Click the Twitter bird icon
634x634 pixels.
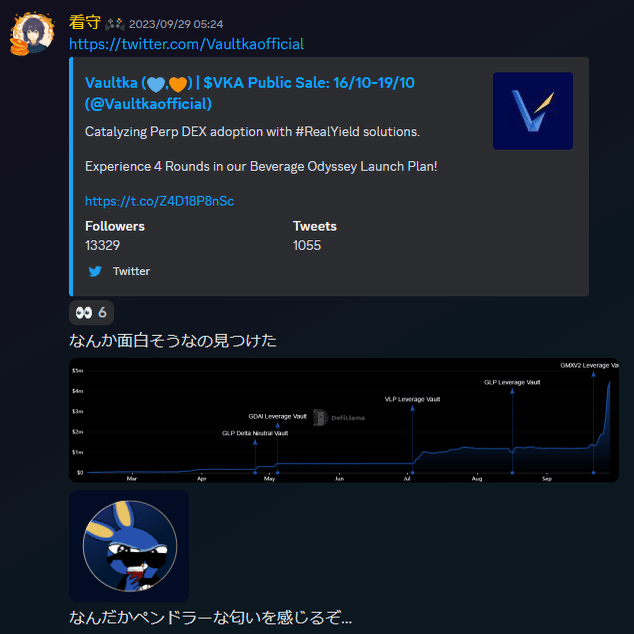95,271
